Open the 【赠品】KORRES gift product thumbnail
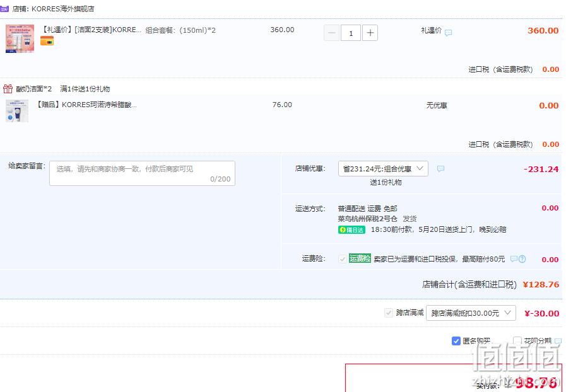The width and height of the screenshot is (566, 392). click(x=17, y=111)
